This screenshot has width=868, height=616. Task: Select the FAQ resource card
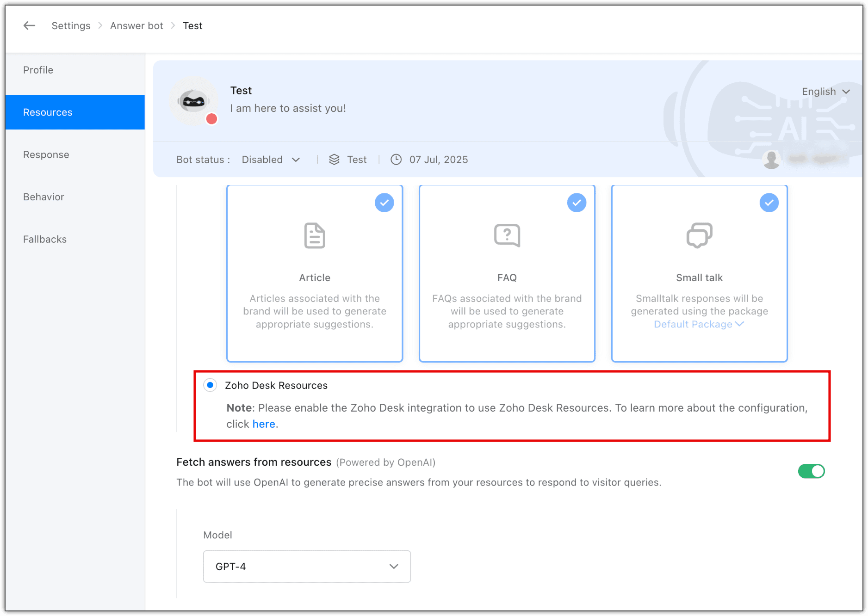[x=507, y=273]
